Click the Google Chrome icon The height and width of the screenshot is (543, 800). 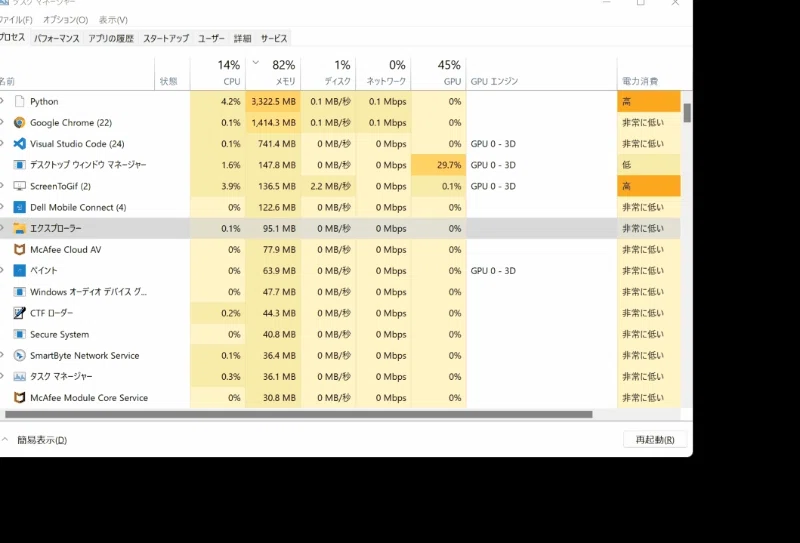pos(19,122)
